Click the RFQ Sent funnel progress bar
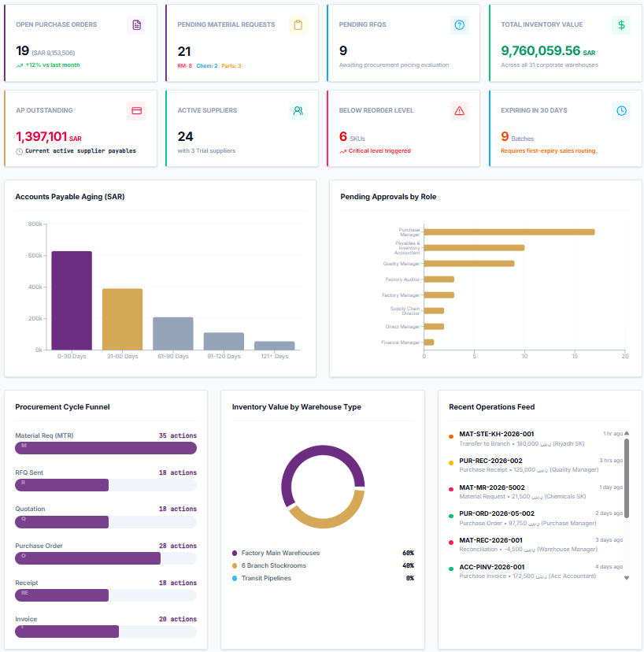Viewport: 644px width, 652px height. tap(105, 485)
